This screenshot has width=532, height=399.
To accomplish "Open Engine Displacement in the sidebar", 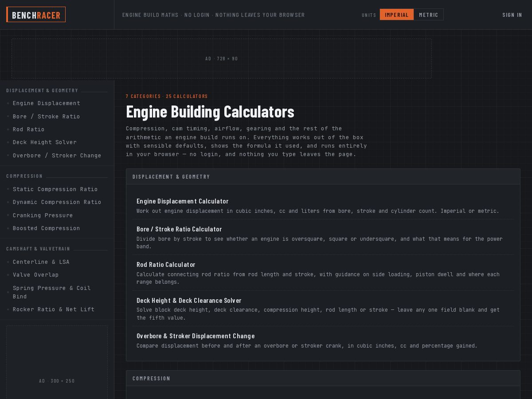I will click(57, 103).
